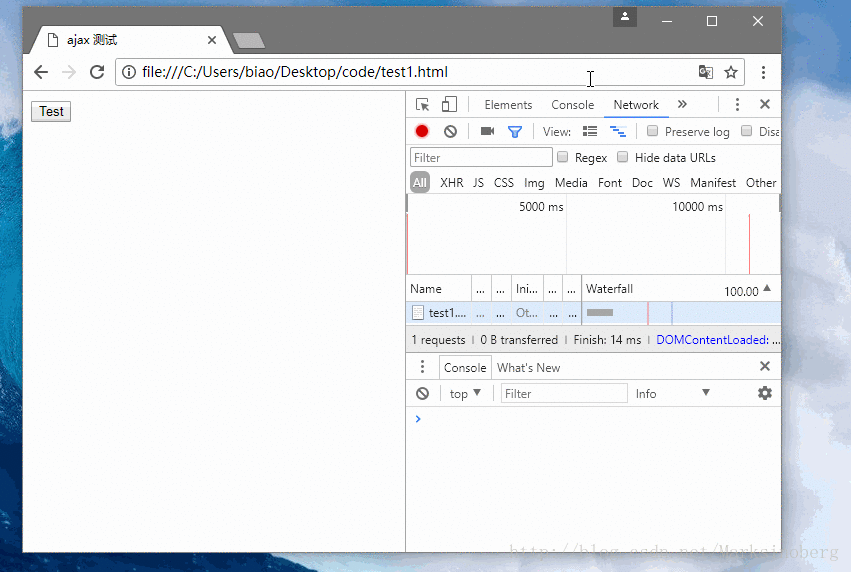Clear the network log
The height and width of the screenshot is (572, 851).
[450, 131]
